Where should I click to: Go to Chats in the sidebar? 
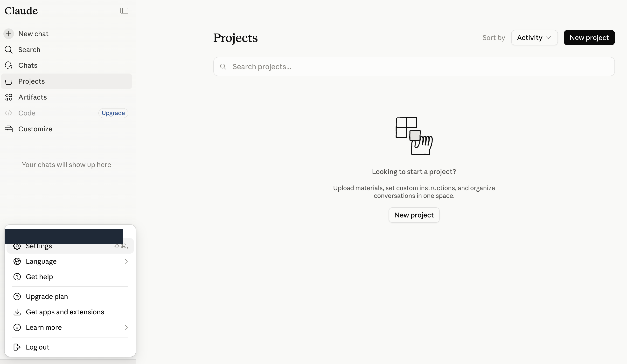(66, 65)
